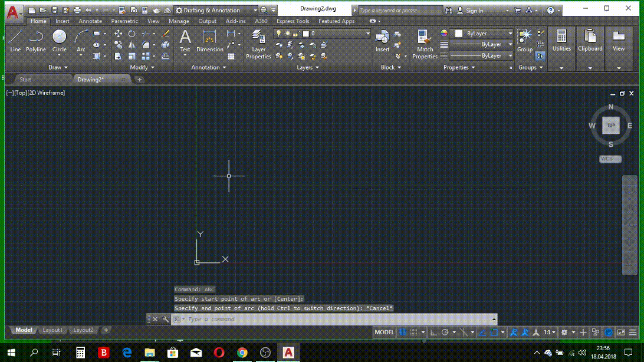Click the Mirror tool icon
Viewport: 644px width, 362px height.
132,45
